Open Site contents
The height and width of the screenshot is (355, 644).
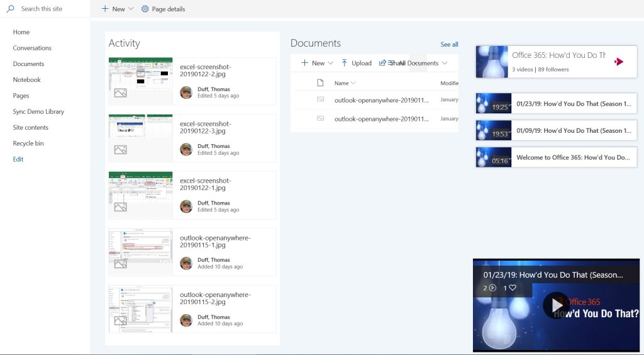30,127
